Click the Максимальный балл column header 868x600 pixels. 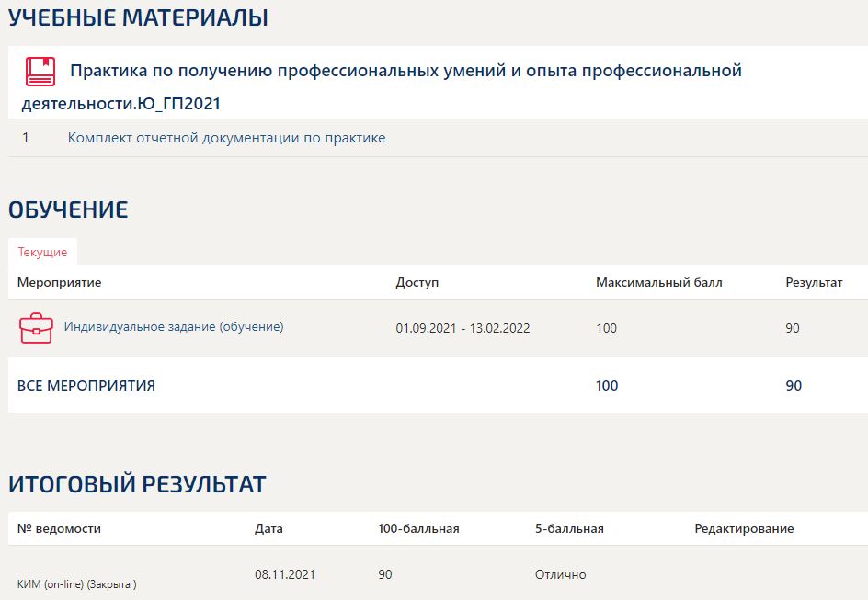click(658, 282)
